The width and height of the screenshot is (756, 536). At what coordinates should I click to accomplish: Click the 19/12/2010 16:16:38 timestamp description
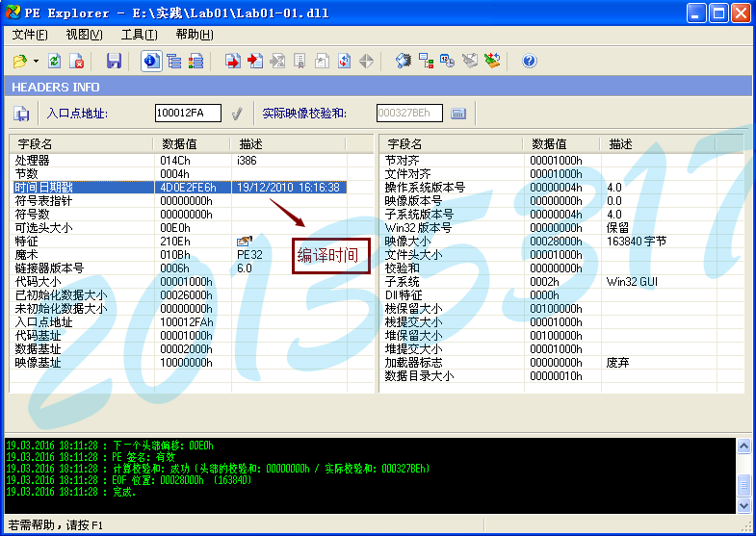pos(288,188)
